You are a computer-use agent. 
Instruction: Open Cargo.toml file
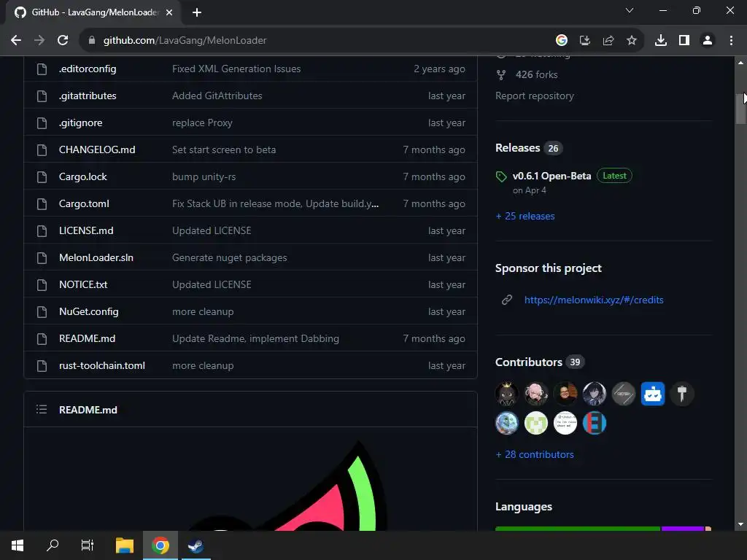84,204
